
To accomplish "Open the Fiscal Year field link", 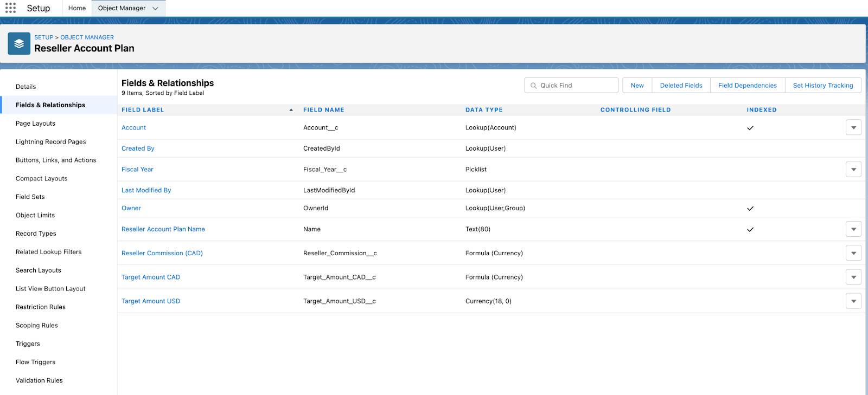I will [137, 170].
